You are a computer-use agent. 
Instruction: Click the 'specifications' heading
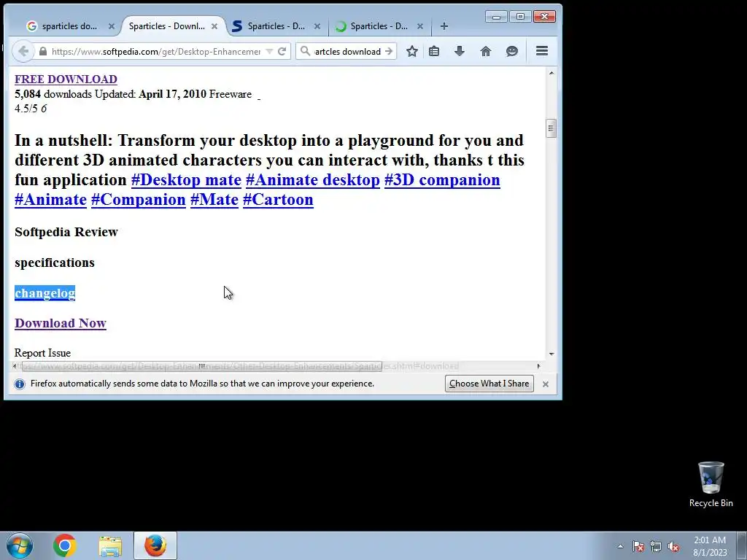pos(54,262)
